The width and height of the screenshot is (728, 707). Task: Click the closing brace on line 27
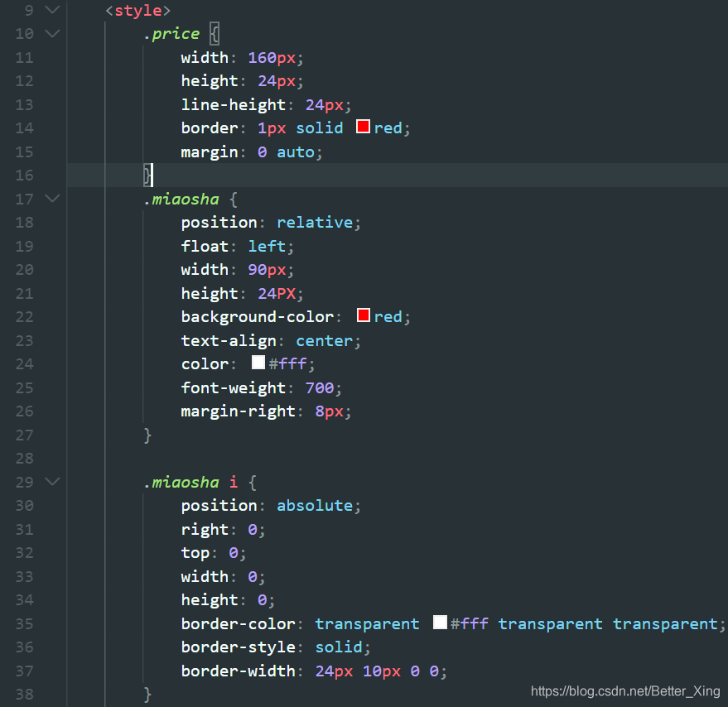[147, 435]
